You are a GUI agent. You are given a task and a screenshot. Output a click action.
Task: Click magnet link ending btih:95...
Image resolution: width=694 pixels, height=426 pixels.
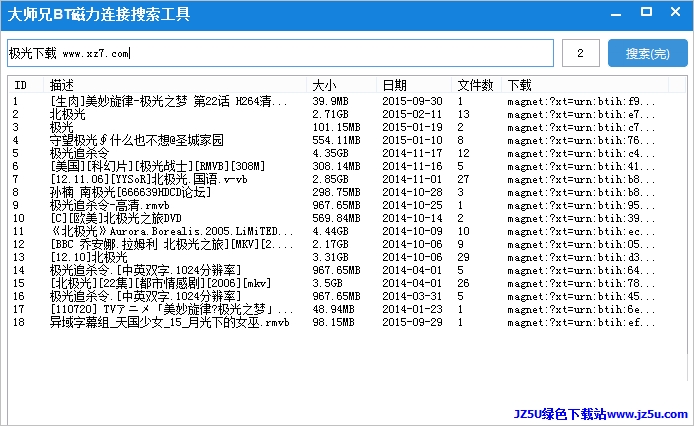(581, 206)
